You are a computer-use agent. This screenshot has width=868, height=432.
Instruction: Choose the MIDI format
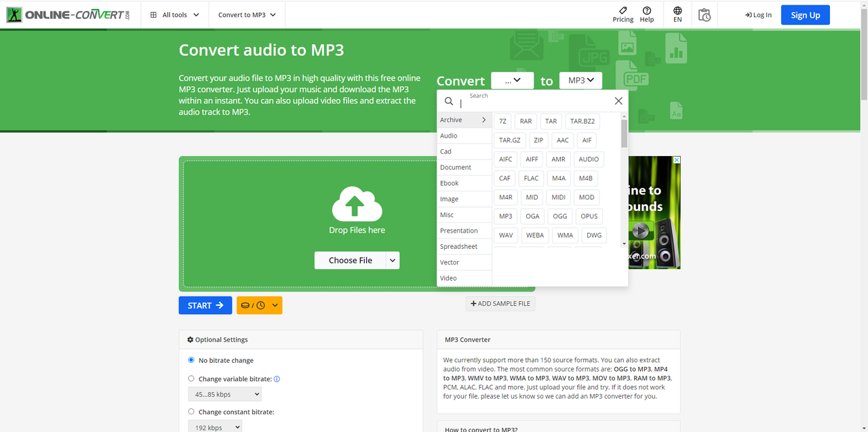click(559, 197)
